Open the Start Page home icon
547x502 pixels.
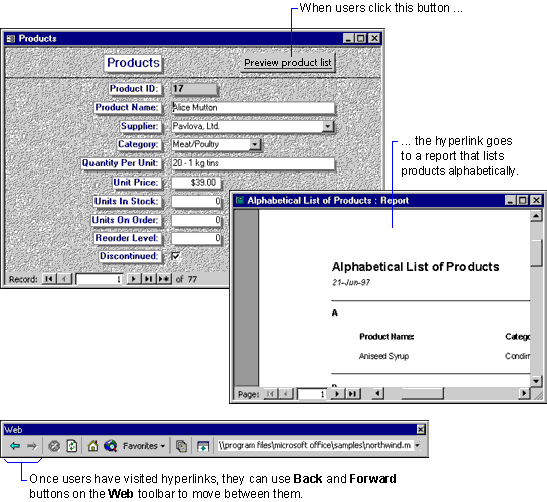click(x=93, y=445)
